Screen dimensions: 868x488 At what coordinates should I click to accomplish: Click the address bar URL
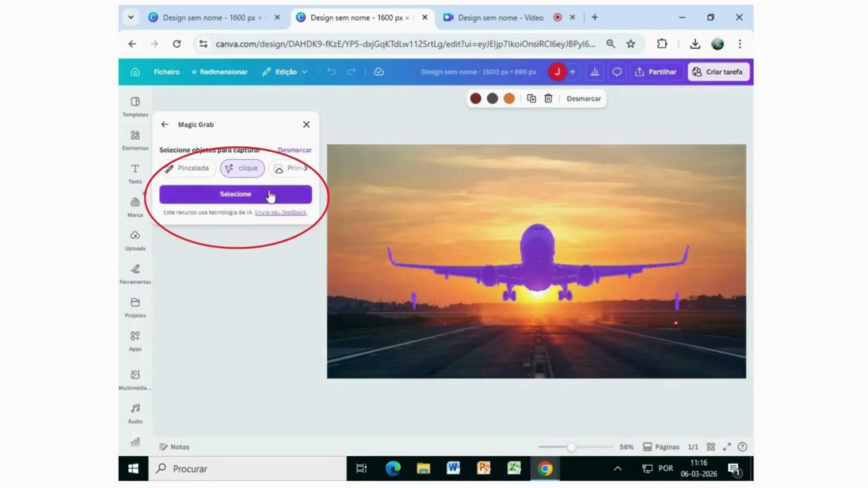click(x=406, y=44)
